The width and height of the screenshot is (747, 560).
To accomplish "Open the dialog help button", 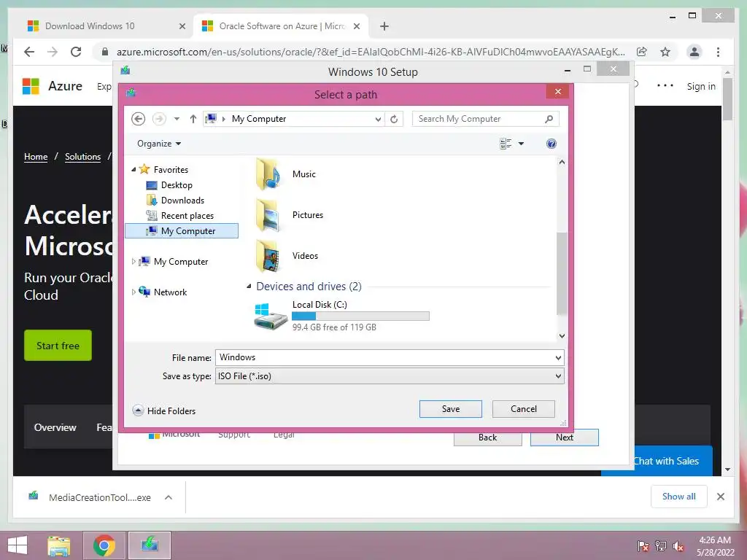I will pos(551,144).
